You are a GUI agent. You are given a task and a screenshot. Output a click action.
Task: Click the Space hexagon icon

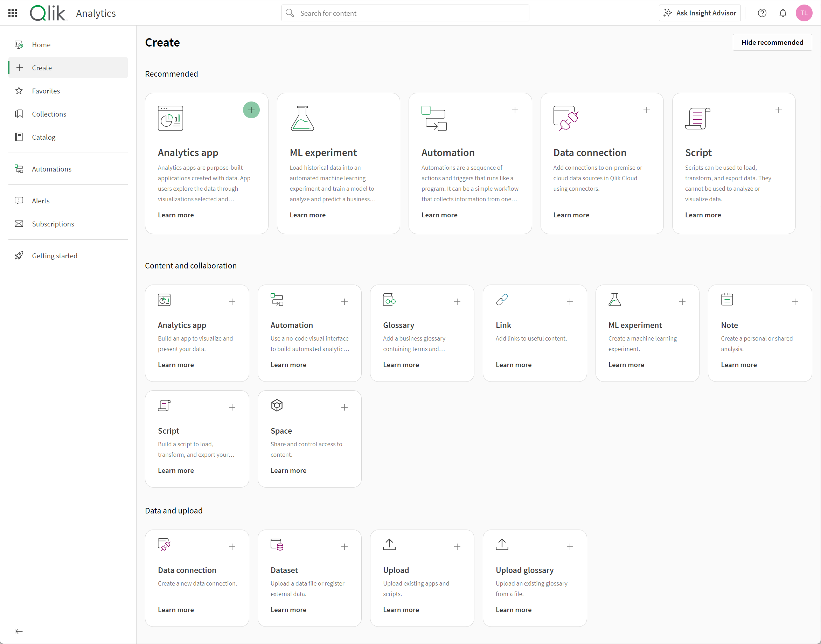tap(277, 406)
